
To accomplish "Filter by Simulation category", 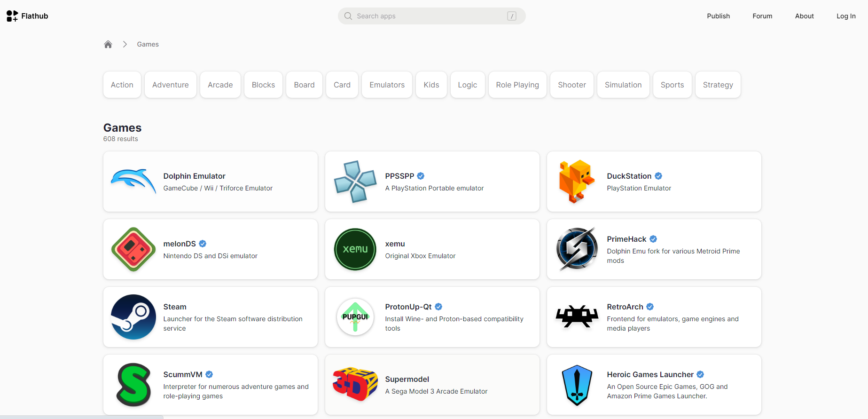I will (x=623, y=85).
